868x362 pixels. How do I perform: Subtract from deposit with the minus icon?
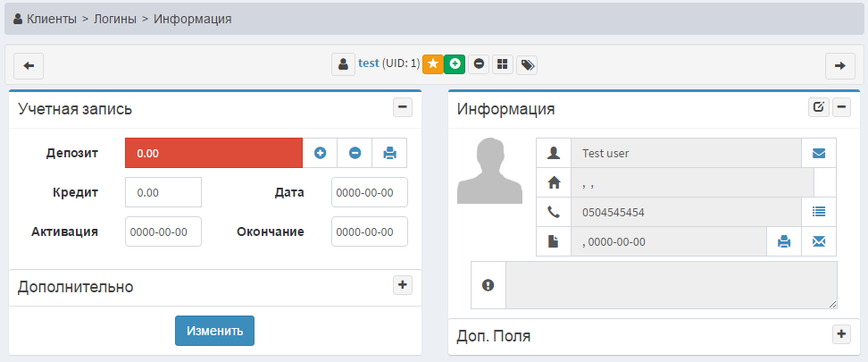coord(355,153)
